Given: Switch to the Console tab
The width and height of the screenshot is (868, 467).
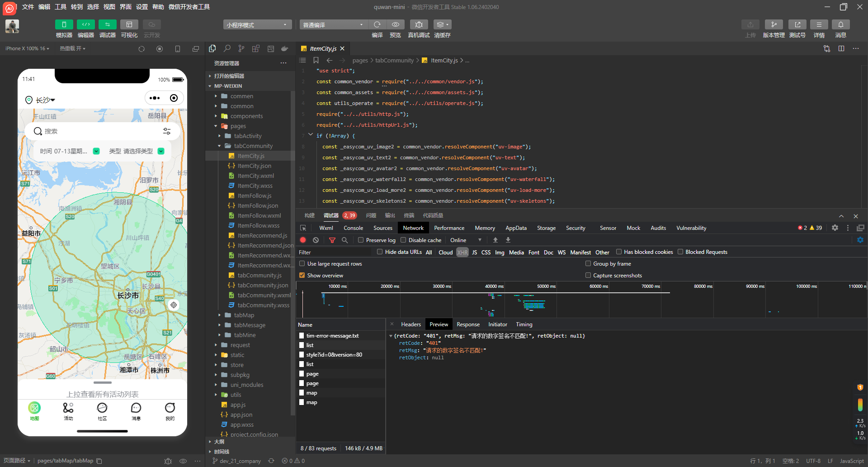Looking at the screenshot, I should pos(353,228).
